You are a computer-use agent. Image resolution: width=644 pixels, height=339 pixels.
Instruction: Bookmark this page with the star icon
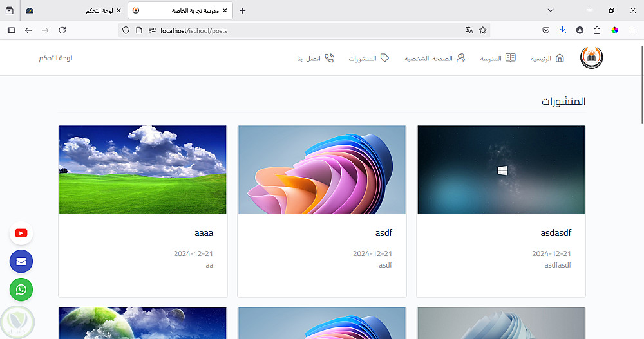(x=483, y=30)
